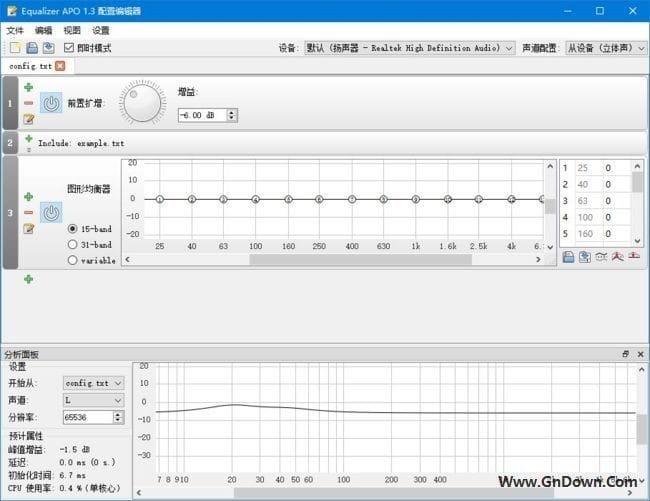Open the Edit (编辑) menu
Image resolution: width=650 pixels, height=501 pixels.
click(44, 30)
